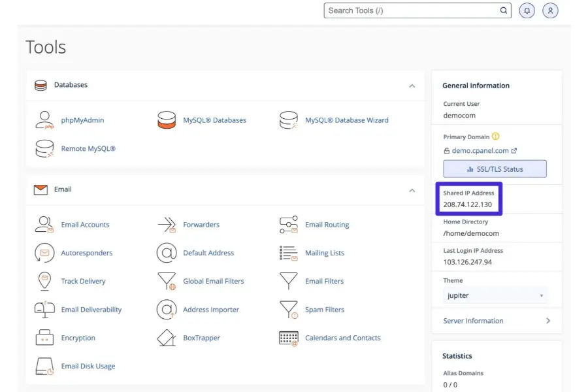This screenshot has height=392, width=588.
Task: Select the shared IP 208.74.122.130 text
Action: pos(468,204)
